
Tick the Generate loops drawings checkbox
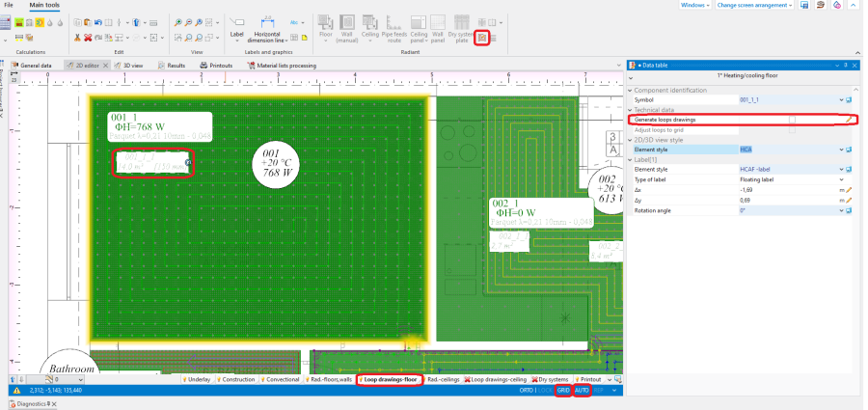pyautogui.click(x=792, y=120)
